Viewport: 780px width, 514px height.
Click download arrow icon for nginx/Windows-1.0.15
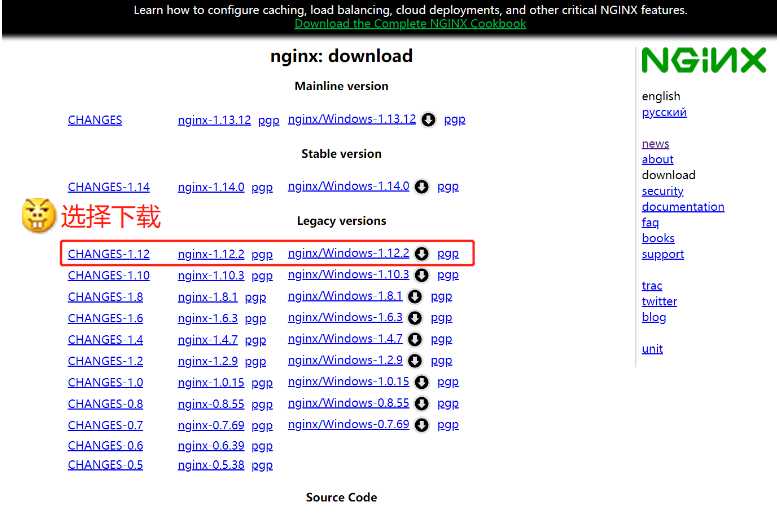pos(422,382)
